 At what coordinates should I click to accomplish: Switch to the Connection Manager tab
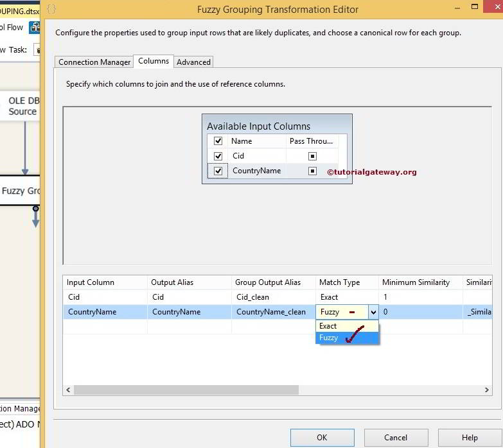tap(94, 62)
